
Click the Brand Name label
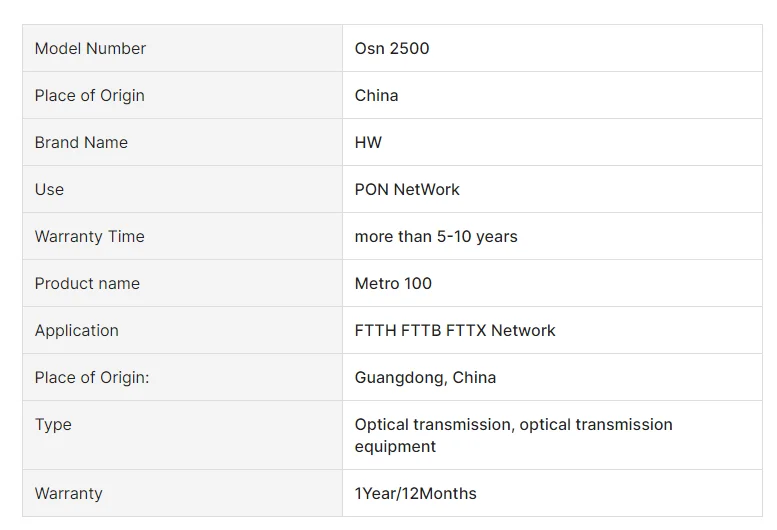click(81, 143)
